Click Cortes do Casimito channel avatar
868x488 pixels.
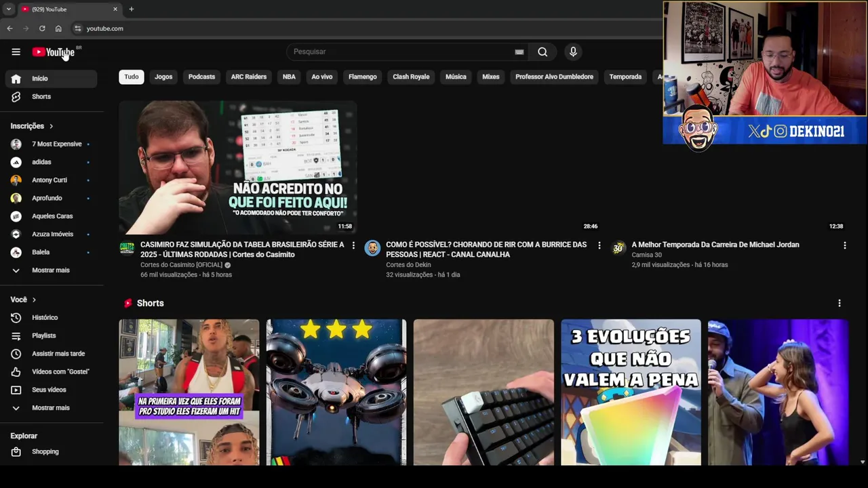pos(127,248)
